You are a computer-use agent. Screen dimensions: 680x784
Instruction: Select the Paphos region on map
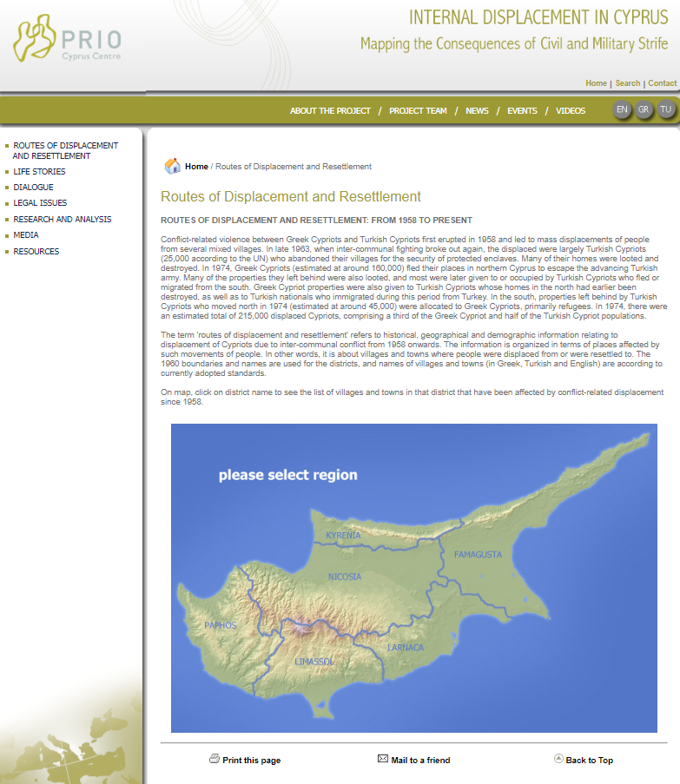[x=220, y=625]
